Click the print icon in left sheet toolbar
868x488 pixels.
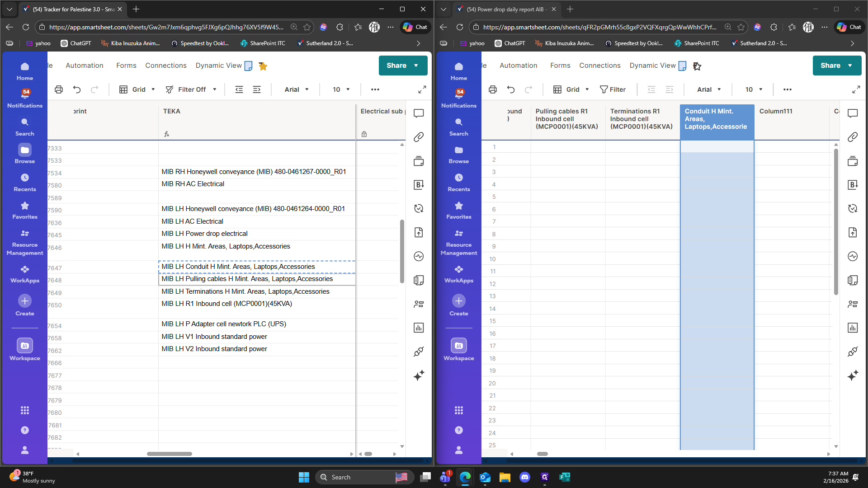pos(59,89)
